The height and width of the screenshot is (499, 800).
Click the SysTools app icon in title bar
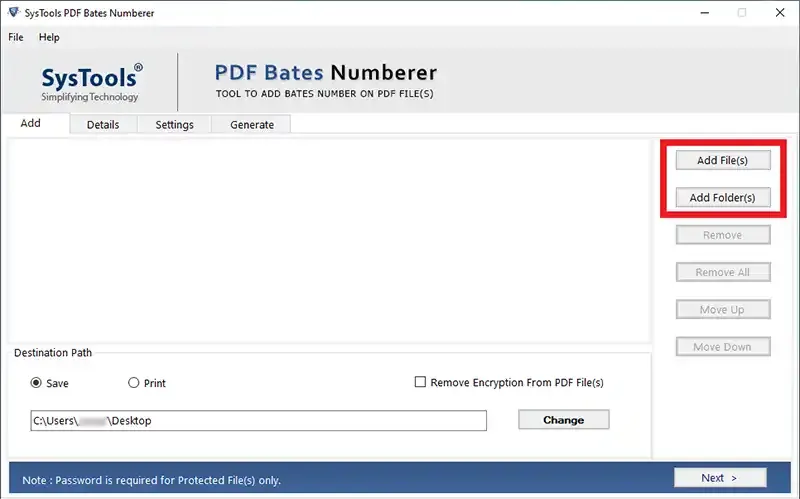tap(14, 12)
